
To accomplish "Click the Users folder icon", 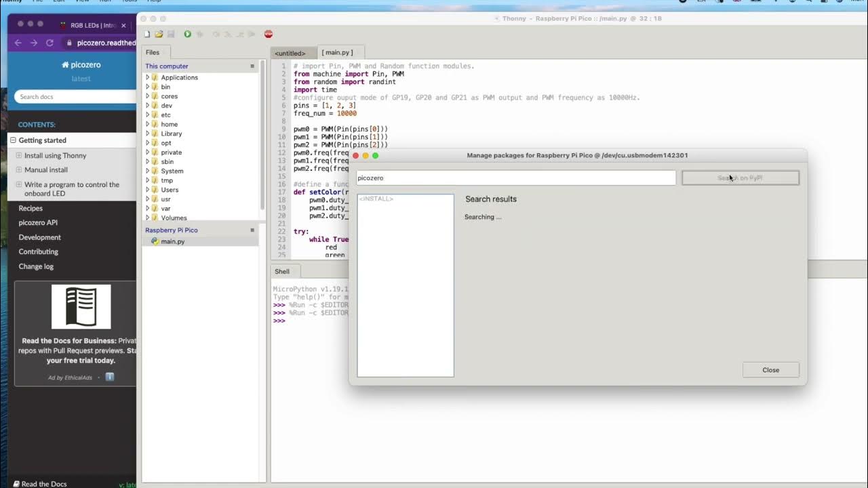I will (155, 190).
